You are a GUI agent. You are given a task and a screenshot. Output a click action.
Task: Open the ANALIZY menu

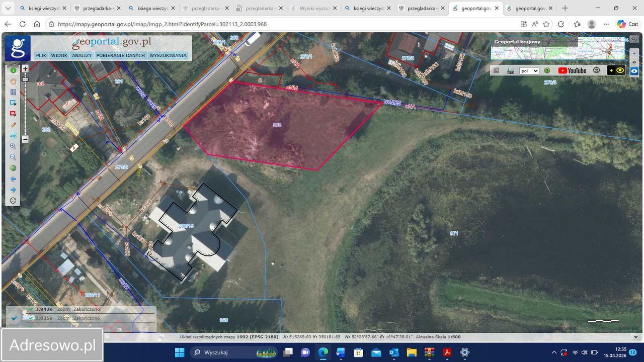[x=82, y=55]
